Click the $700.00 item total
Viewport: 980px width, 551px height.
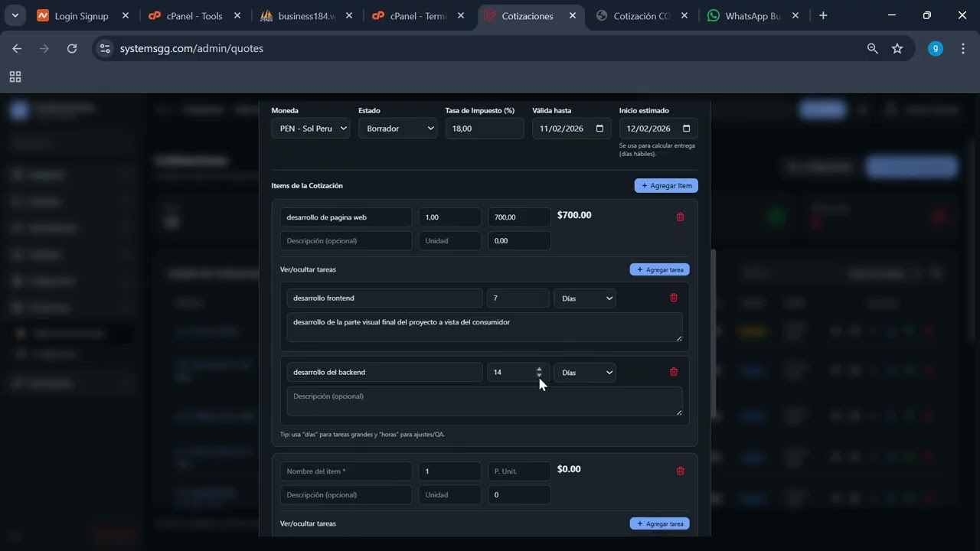(574, 215)
